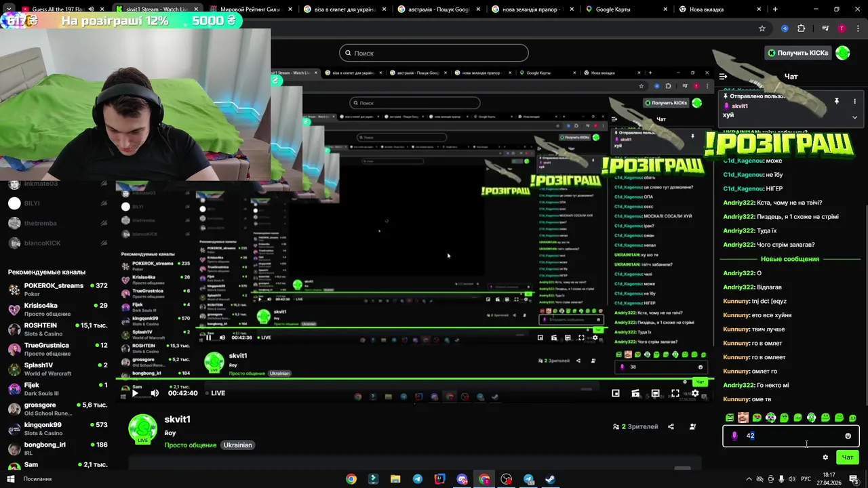Image resolution: width=868 pixels, height=488 pixels.
Task: Open the Krisiso4ka recommended channel
Action: 58,309
